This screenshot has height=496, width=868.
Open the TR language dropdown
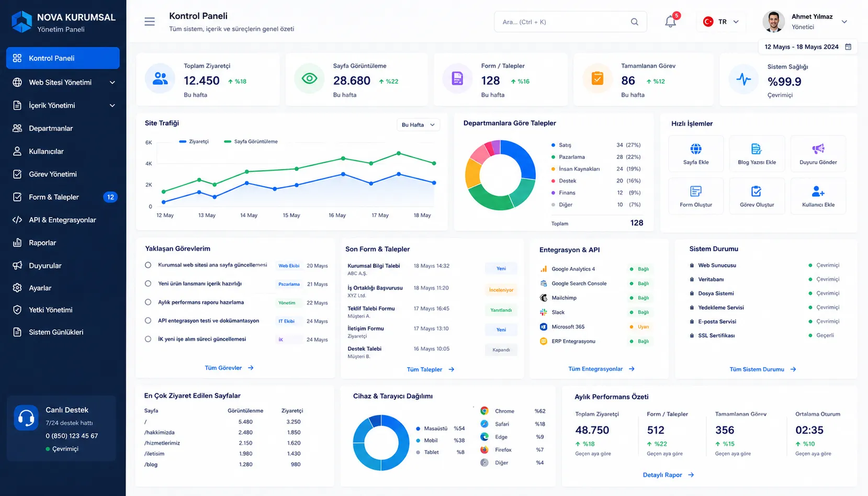tap(722, 22)
